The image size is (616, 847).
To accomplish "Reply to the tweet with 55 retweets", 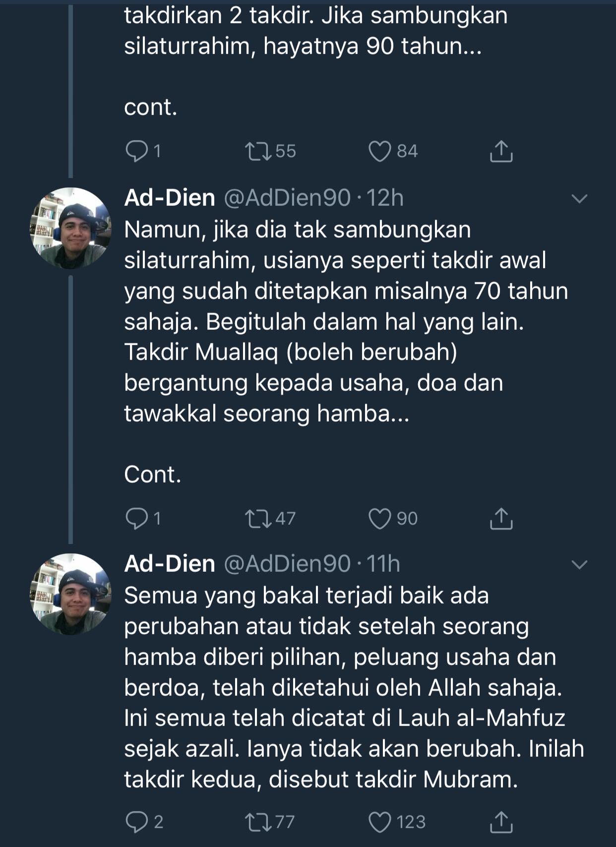I will coord(136,151).
